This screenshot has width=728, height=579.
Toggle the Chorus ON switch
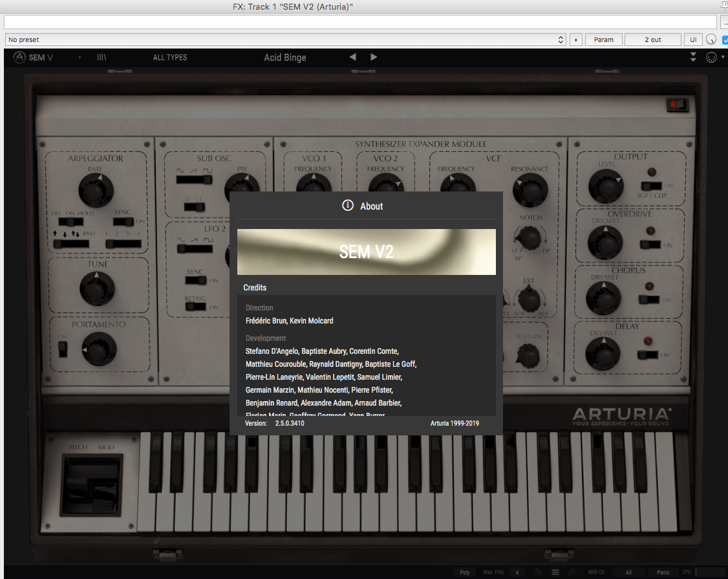pyautogui.click(x=650, y=300)
